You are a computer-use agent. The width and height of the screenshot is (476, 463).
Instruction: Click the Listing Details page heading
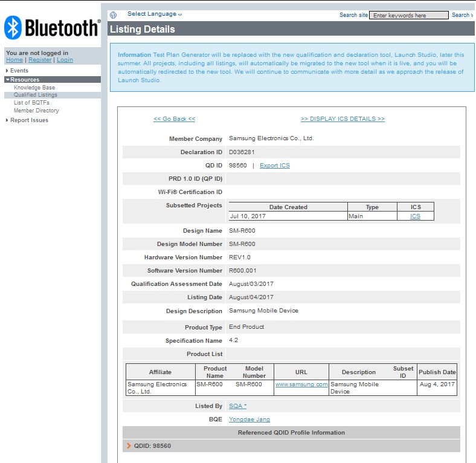(143, 29)
